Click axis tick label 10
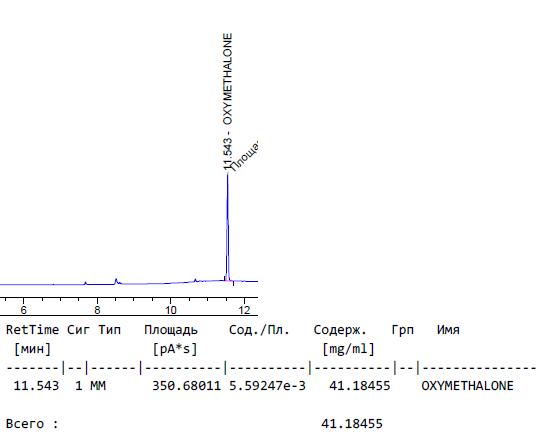Viewport: 539px width, 438px height. click(170, 310)
